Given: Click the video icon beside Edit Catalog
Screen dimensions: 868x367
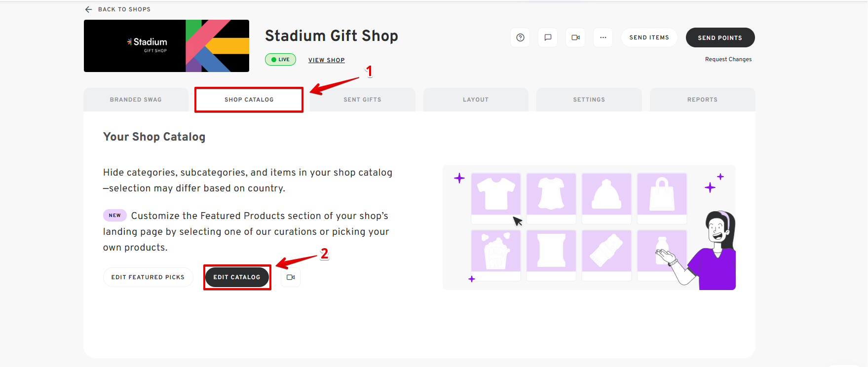Looking at the screenshot, I should pos(291,277).
